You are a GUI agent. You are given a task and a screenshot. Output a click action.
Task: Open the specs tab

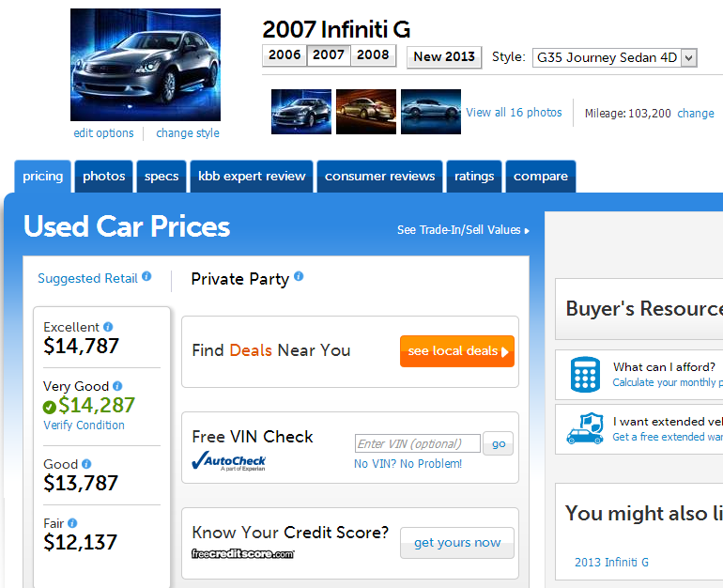pyautogui.click(x=162, y=177)
